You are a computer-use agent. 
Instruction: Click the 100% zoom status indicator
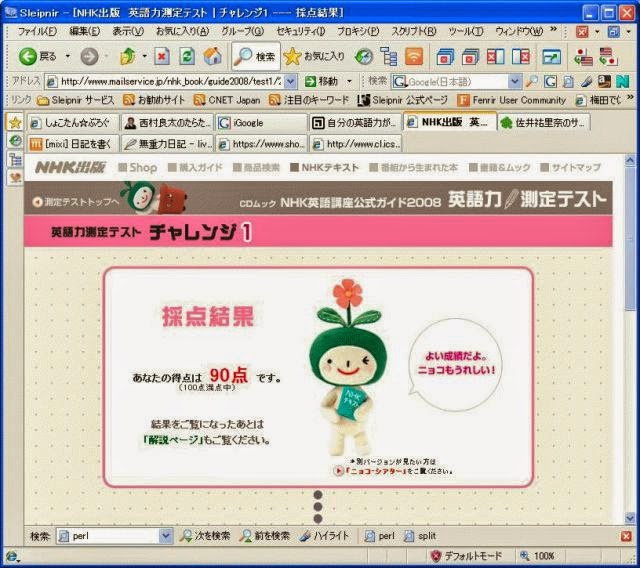click(x=537, y=555)
